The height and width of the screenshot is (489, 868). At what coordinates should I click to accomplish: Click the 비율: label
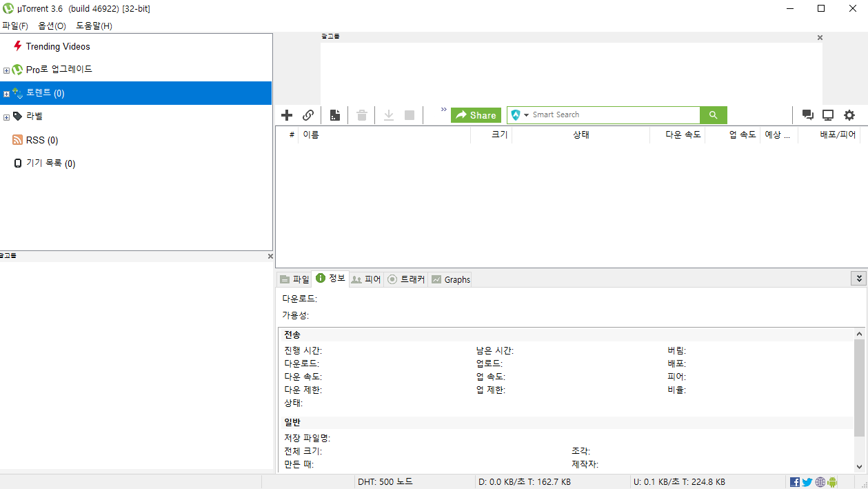[677, 390]
